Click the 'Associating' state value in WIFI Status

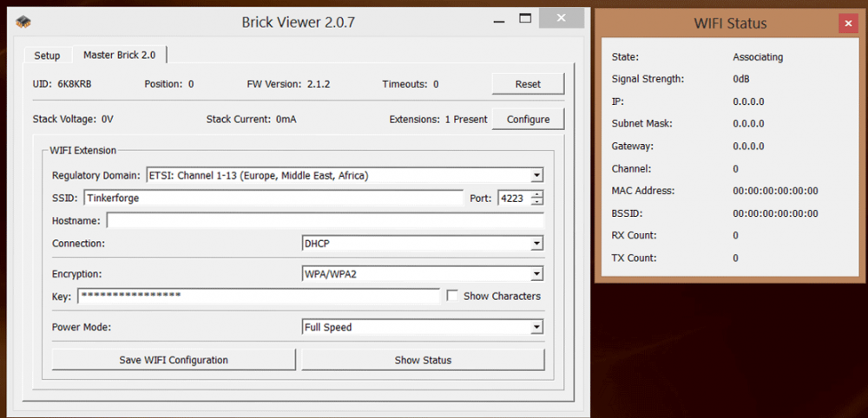[758, 57]
